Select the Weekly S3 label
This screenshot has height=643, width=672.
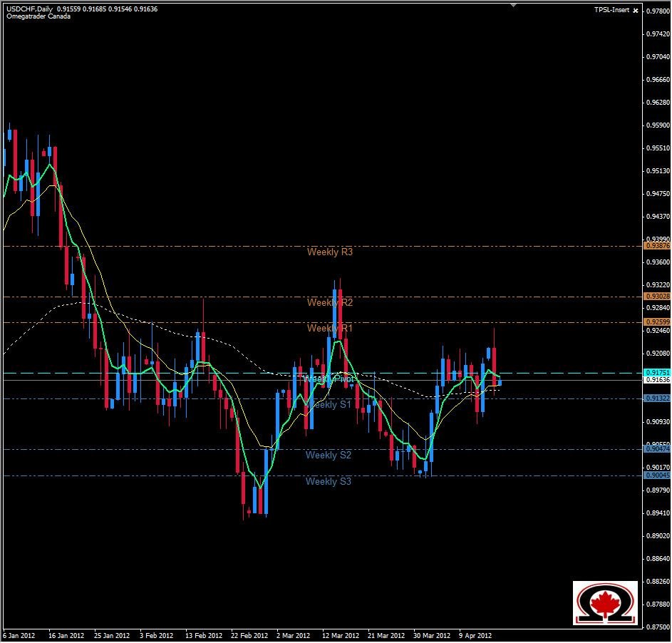(330, 481)
